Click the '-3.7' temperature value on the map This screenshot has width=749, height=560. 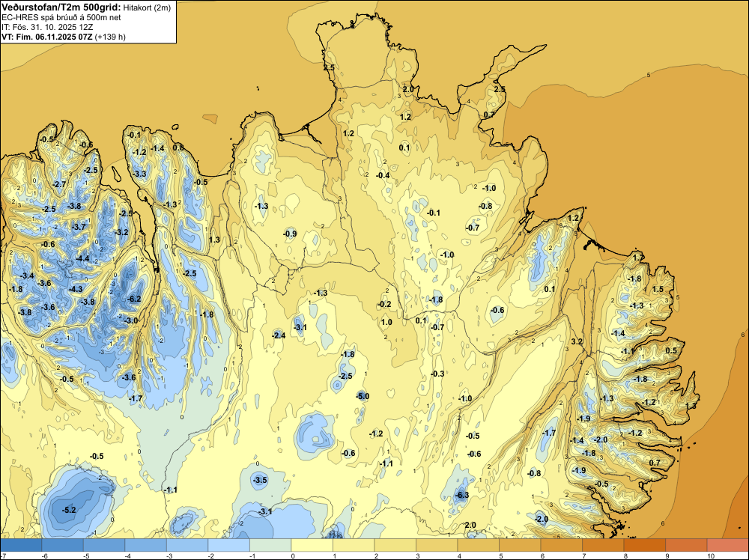coord(79,227)
